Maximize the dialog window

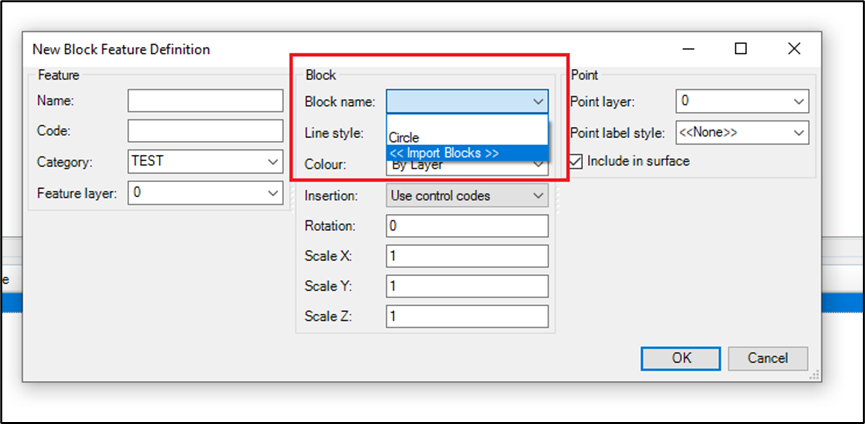[741, 49]
